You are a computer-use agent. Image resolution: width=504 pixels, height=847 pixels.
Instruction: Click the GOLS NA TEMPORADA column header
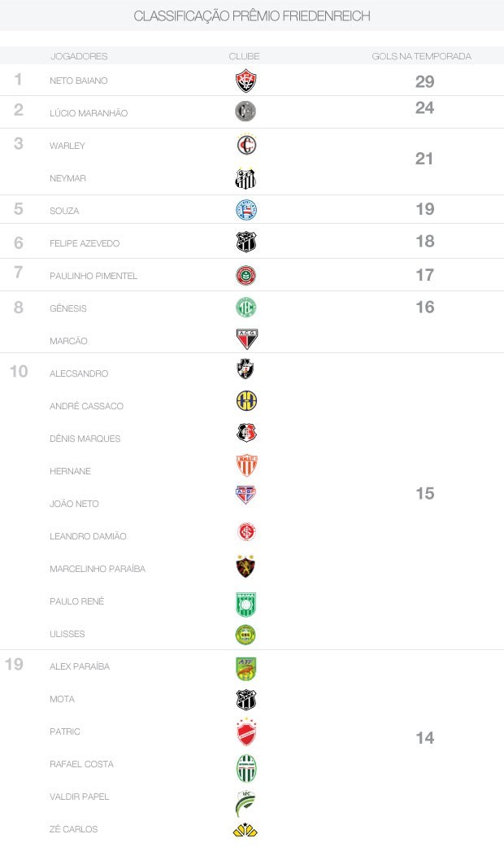click(422, 56)
